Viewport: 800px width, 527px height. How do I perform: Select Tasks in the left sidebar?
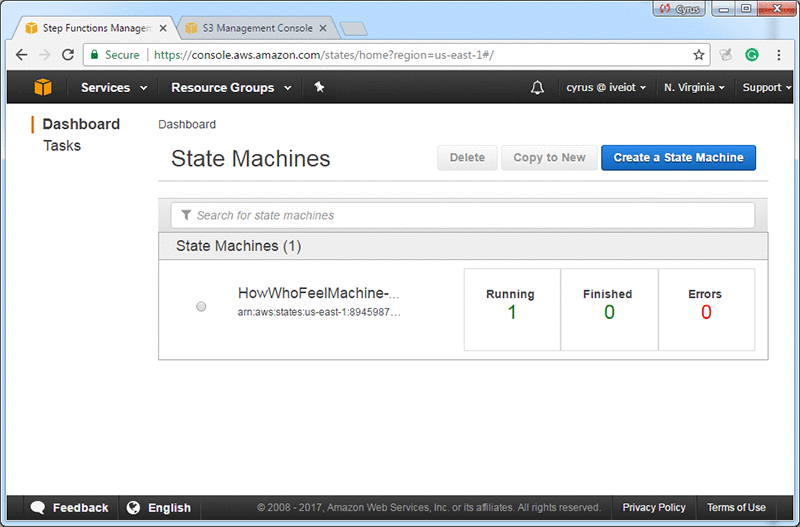pos(62,145)
